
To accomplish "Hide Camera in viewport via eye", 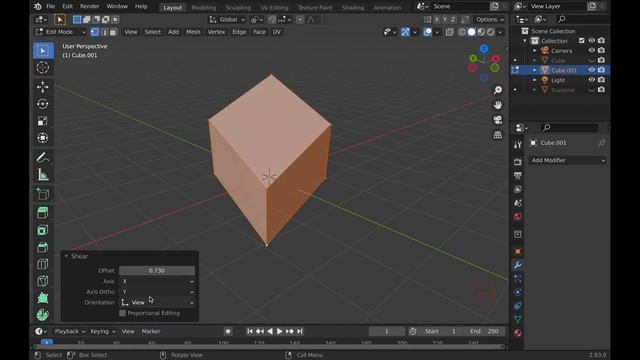I will pos(591,51).
